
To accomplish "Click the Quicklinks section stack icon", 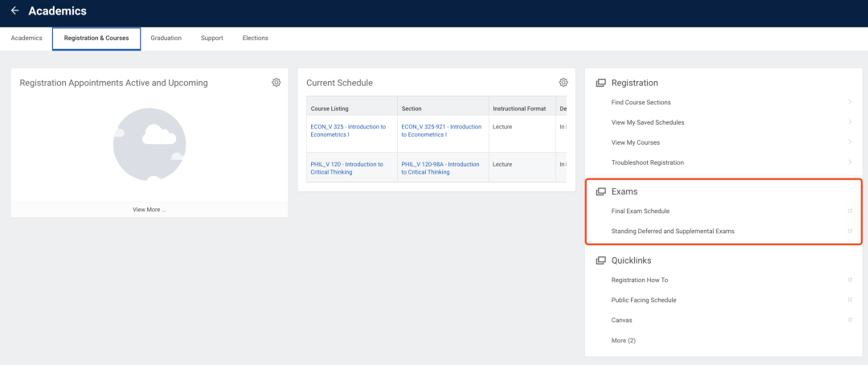I will click(x=600, y=260).
